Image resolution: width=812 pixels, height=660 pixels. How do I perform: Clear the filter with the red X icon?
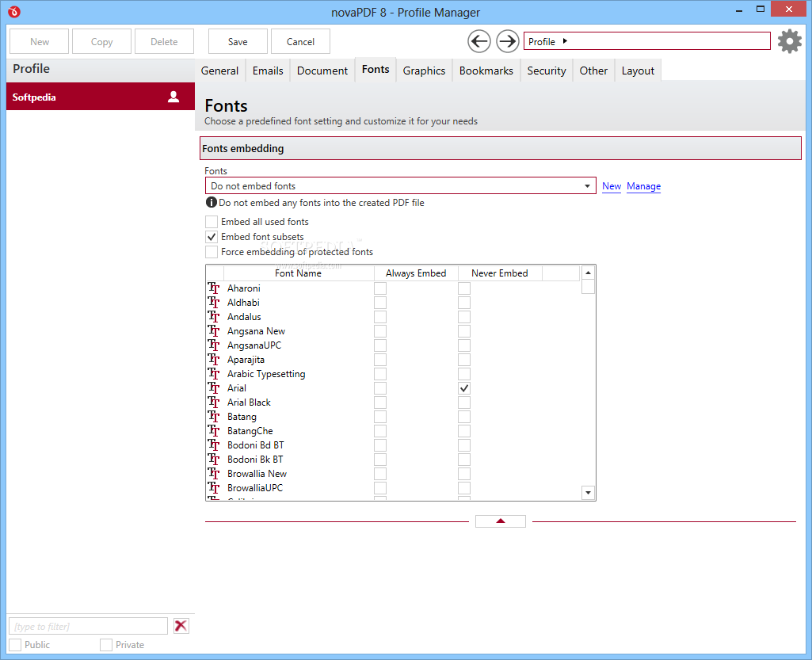181,626
